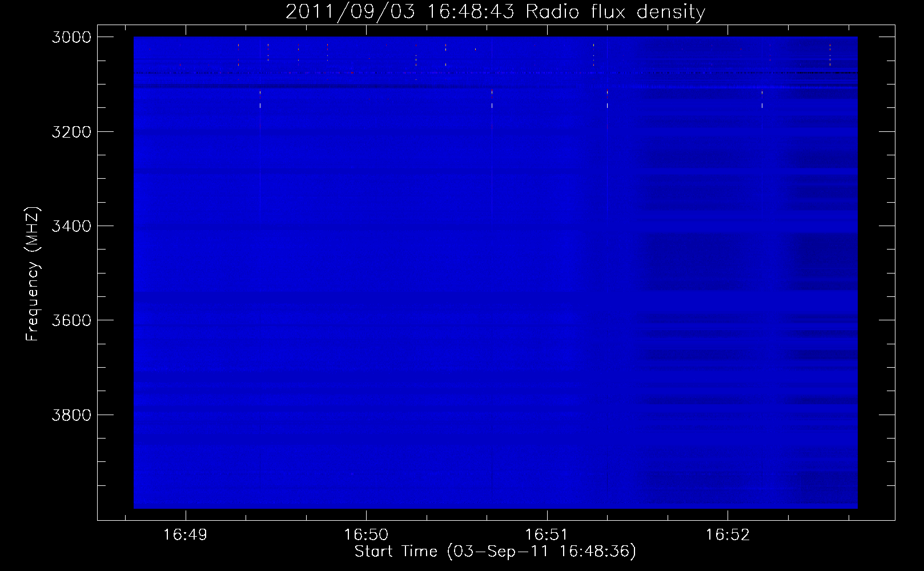This screenshot has height=571, width=924.
Task: Click the 16:52 time tick label
Action: pyautogui.click(x=728, y=535)
